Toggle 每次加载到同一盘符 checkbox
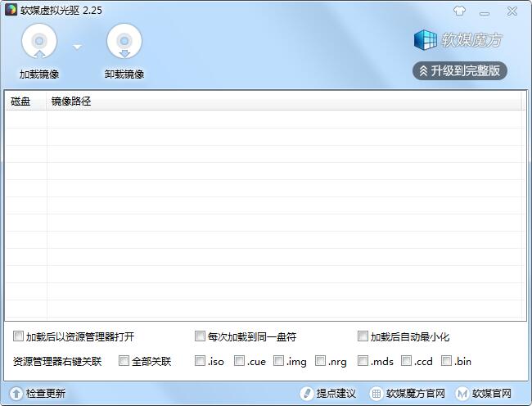 (x=200, y=336)
